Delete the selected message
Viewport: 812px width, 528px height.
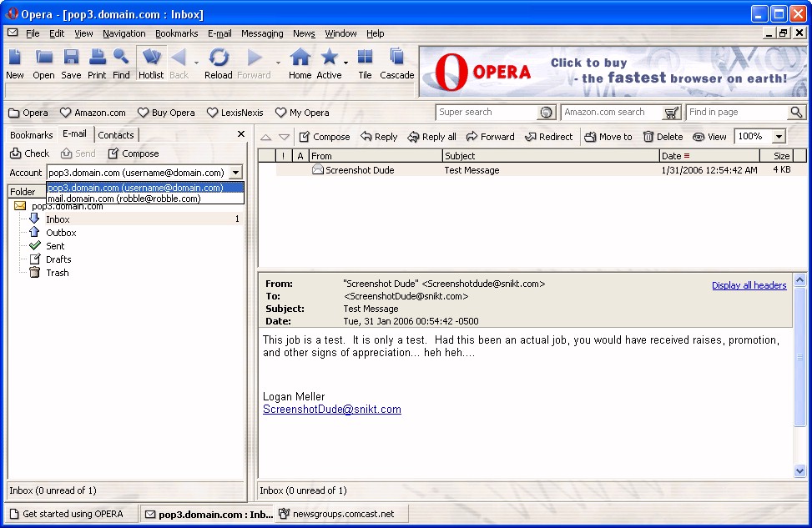pos(663,137)
